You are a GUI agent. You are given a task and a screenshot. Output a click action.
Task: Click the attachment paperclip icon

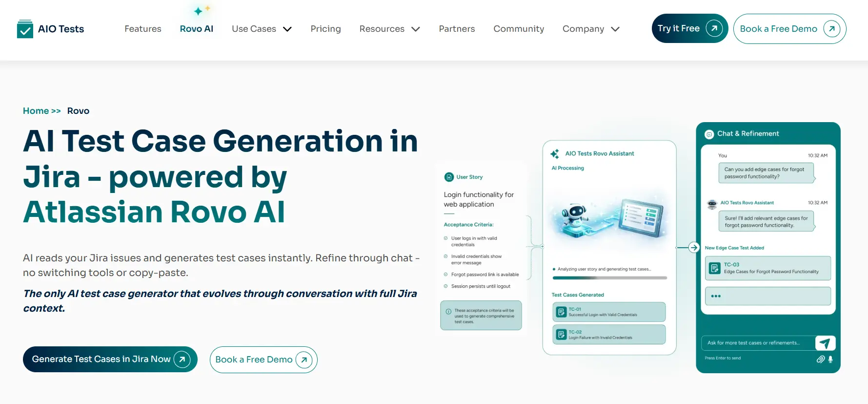821,359
